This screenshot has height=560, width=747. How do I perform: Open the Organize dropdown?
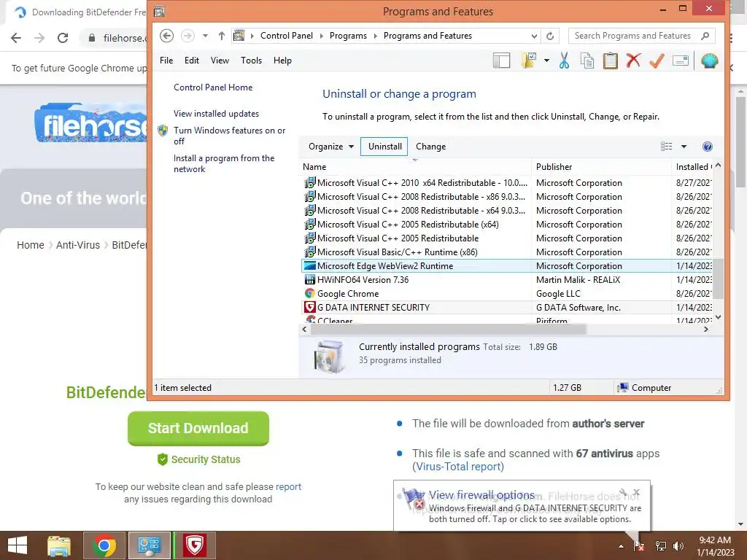click(x=331, y=146)
